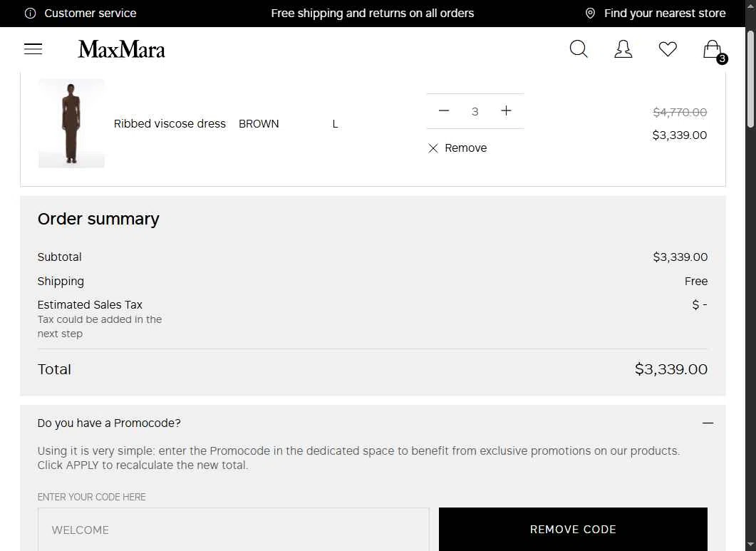Open Customer service link
The image size is (756, 551).
coord(90,13)
